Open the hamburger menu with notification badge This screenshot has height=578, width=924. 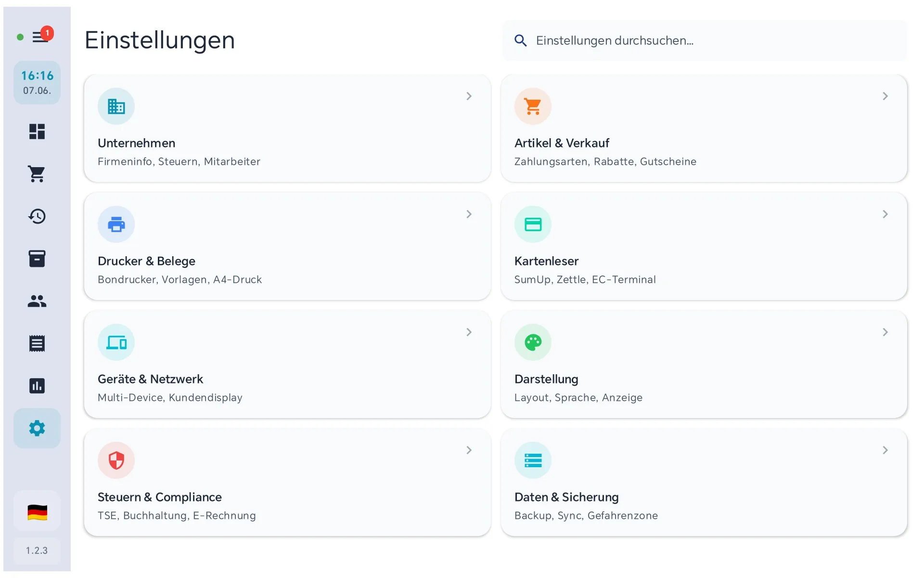pyautogui.click(x=40, y=37)
